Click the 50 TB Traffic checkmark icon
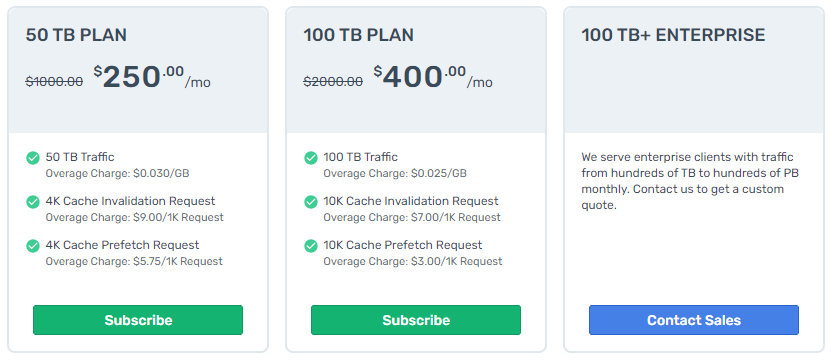Viewport: 832px width, 360px height. coord(33,158)
